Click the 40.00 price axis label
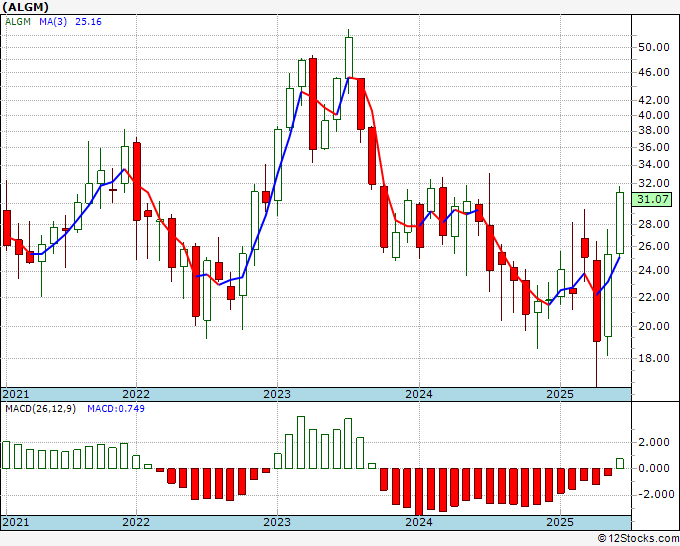Screen dimensions: 680x546 point(654,115)
